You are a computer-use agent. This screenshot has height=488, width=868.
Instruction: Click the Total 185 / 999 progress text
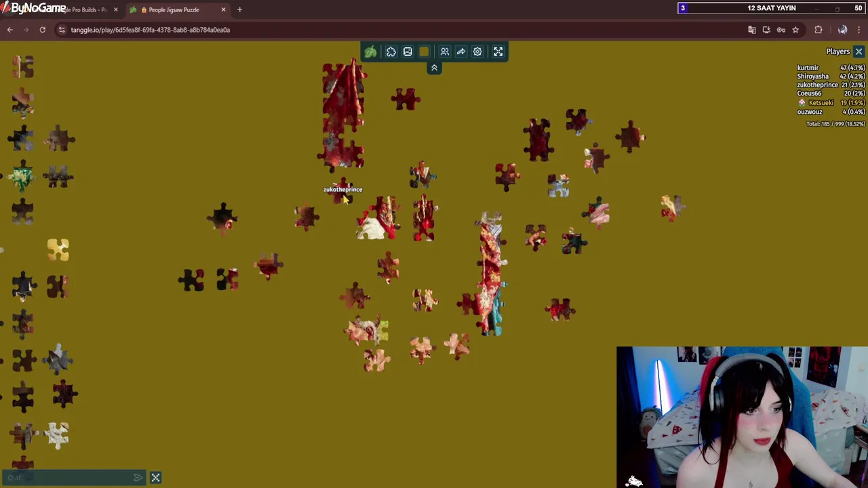[835, 124]
